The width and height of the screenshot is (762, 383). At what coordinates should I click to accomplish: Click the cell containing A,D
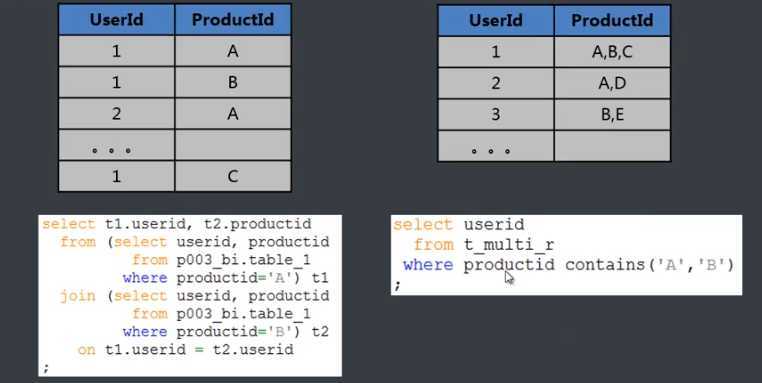pos(612,83)
